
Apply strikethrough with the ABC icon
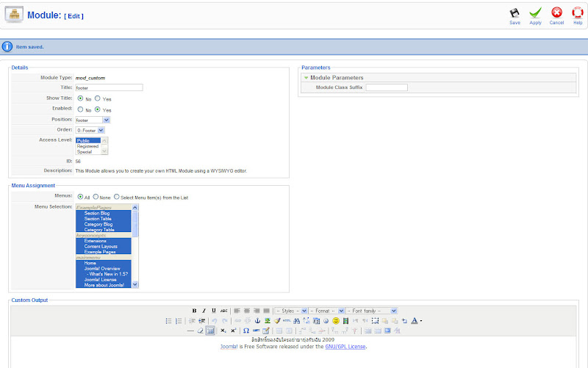pyautogui.click(x=224, y=311)
